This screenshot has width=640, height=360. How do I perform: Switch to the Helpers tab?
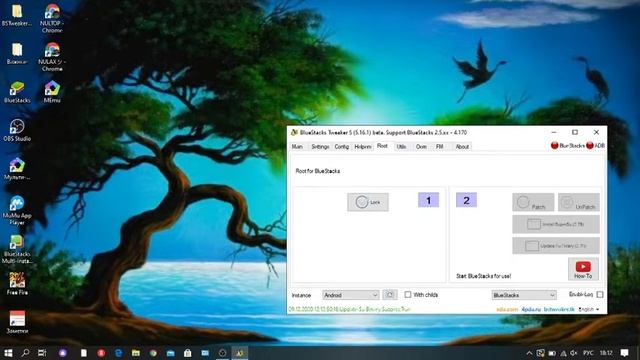tap(363, 147)
